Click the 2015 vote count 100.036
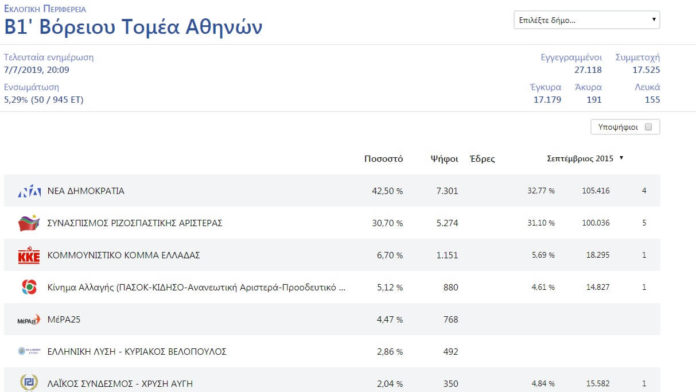Viewport: 696px width, 392px height. click(x=595, y=223)
